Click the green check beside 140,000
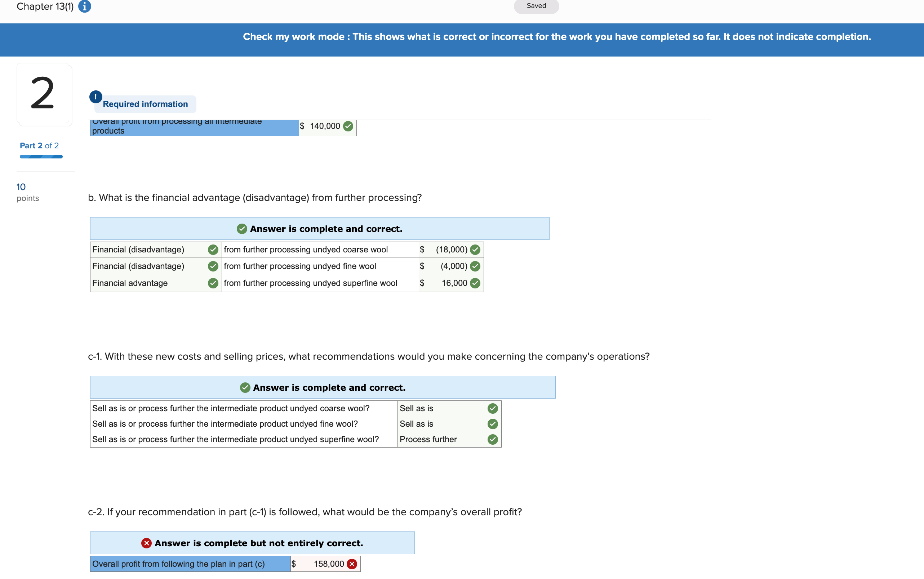Viewport: 924px width, 579px height. click(348, 126)
